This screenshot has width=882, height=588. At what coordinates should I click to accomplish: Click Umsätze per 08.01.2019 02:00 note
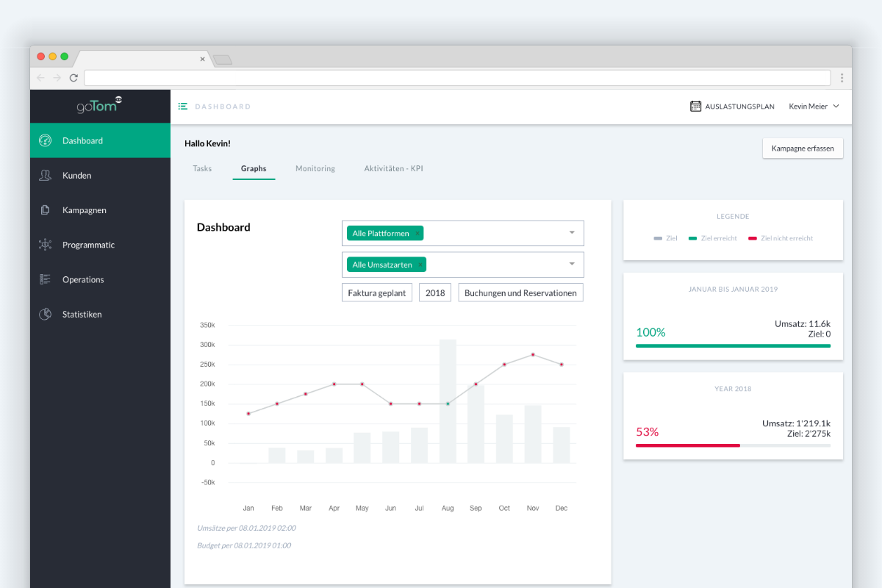246,528
